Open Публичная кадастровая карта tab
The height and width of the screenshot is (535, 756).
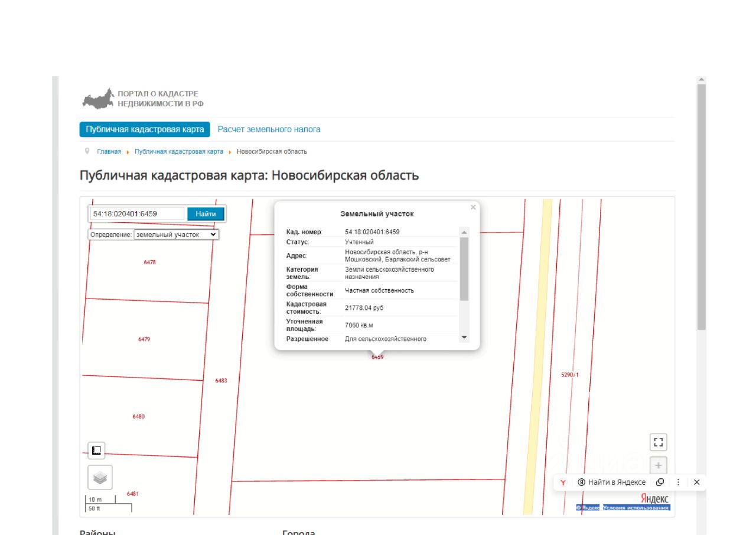pos(145,129)
